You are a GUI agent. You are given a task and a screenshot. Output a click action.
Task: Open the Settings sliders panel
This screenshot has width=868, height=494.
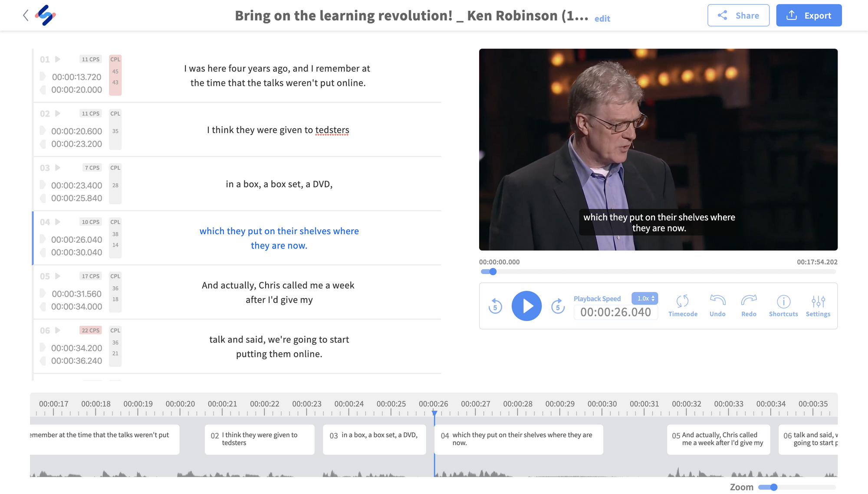[x=818, y=306]
